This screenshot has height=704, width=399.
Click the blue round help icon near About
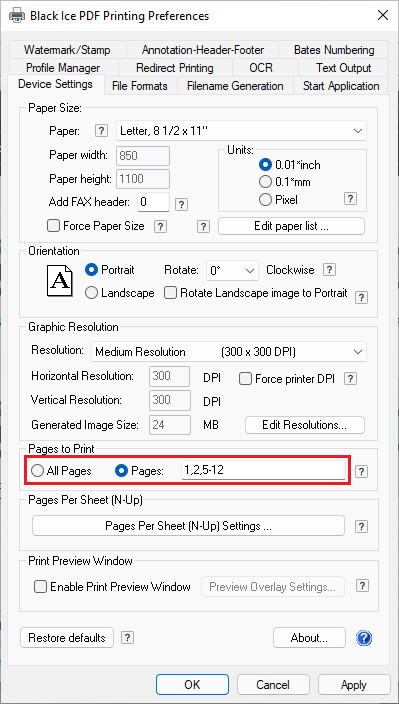click(364, 638)
